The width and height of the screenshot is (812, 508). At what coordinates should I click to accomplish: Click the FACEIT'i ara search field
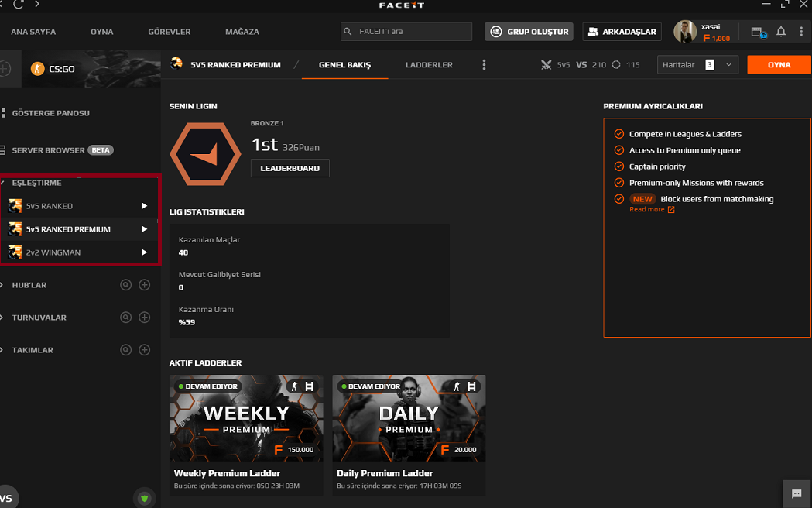click(406, 32)
